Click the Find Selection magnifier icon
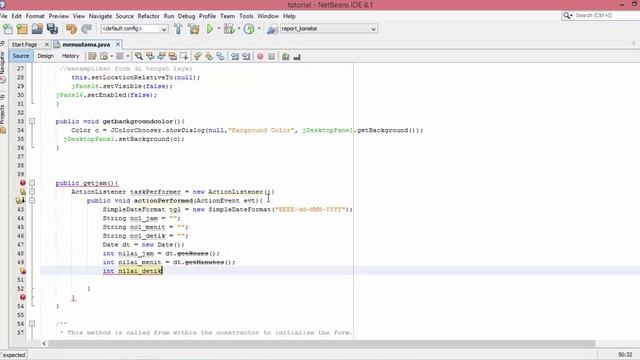This screenshot has width=640, height=360. coord(139,56)
